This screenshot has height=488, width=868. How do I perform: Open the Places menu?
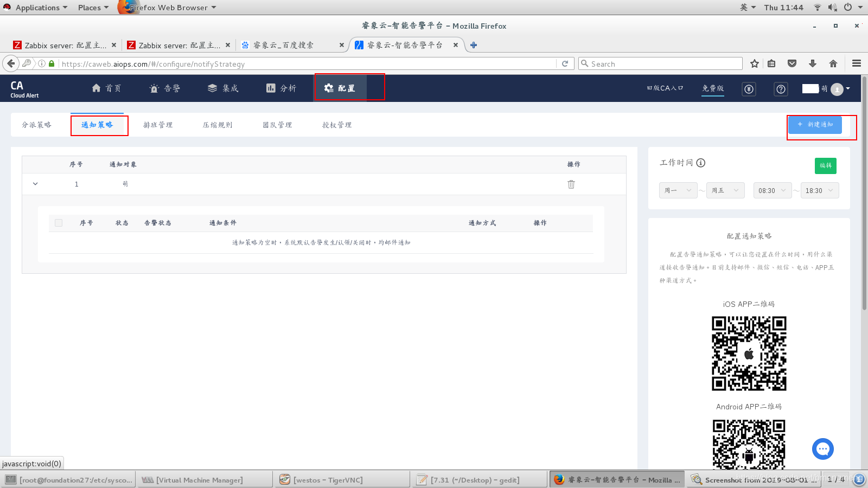pos(93,8)
